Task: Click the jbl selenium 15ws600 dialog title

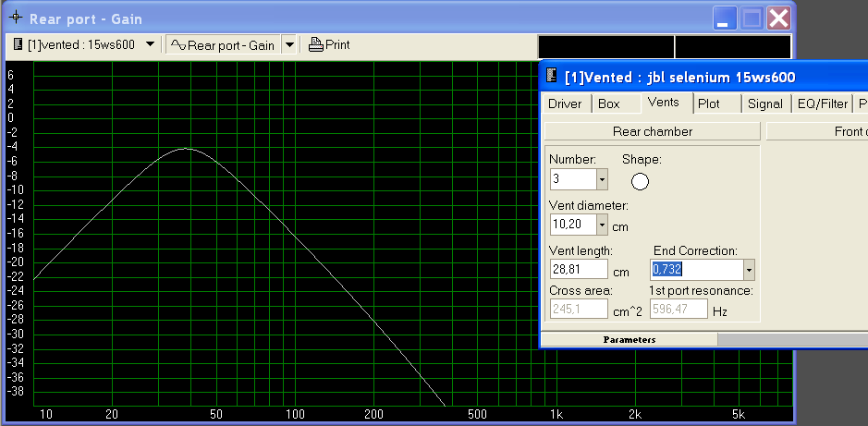Action: coord(679,77)
